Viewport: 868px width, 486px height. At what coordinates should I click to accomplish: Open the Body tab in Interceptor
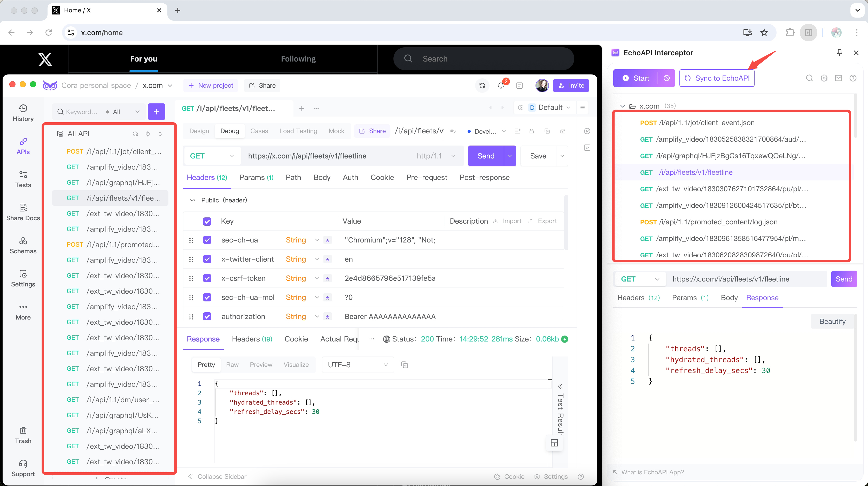point(729,298)
